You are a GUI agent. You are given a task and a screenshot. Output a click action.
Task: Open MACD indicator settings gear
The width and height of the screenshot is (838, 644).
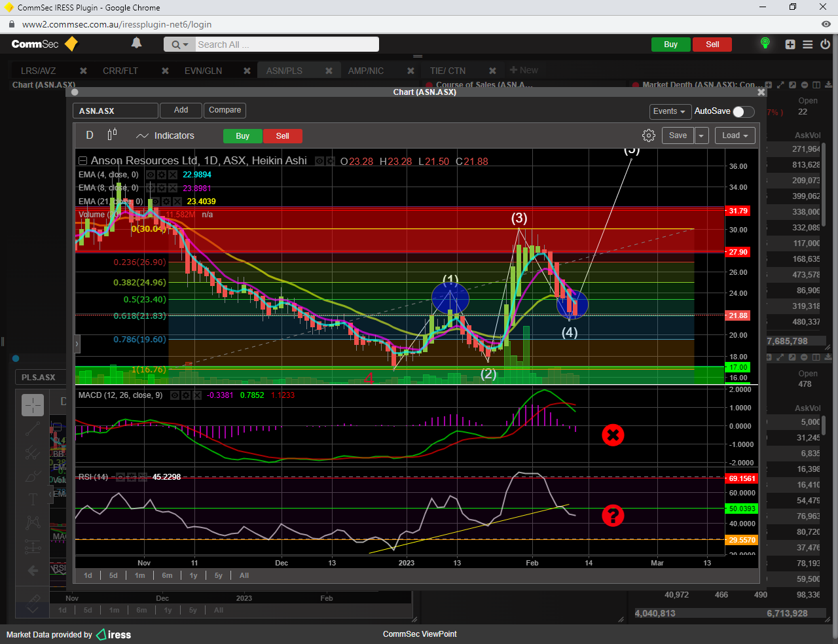[186, 395]
